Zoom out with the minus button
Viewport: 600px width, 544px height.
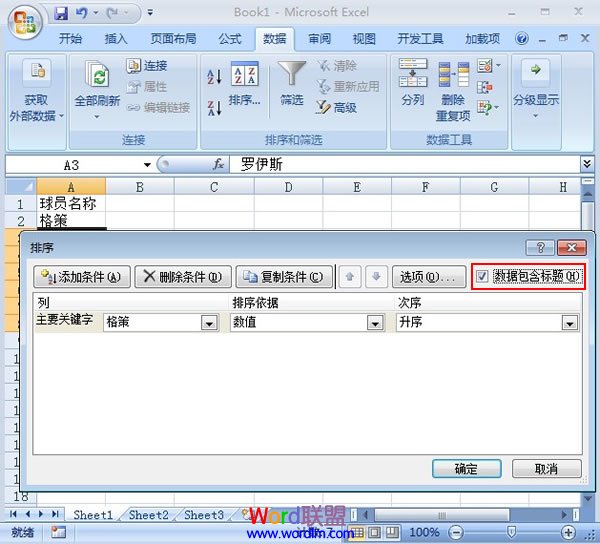point(455,532)
